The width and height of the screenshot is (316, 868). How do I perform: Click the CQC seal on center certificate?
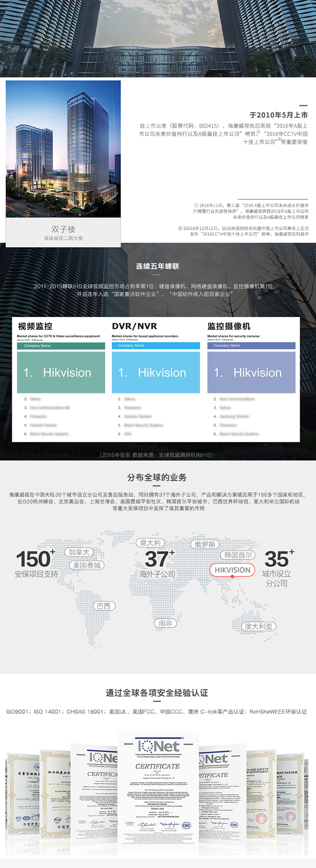(x=186, y=825)
